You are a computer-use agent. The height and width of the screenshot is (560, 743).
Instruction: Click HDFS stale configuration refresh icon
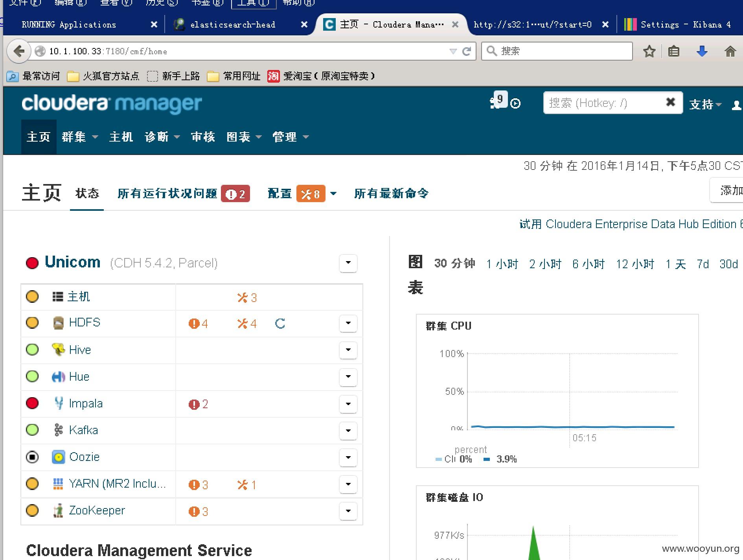(280, 324)
